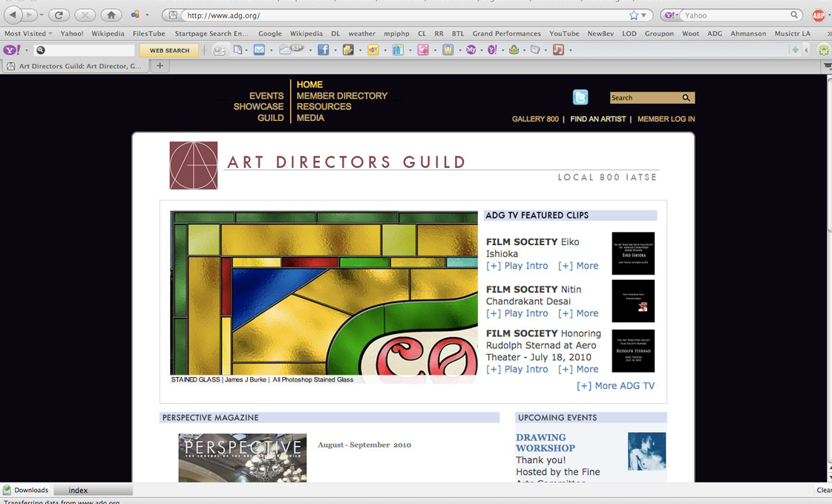Open the Yahoo search engine selector icon
Image resolution: width=832 pixels, height=504 pixels.
[670, 16]
